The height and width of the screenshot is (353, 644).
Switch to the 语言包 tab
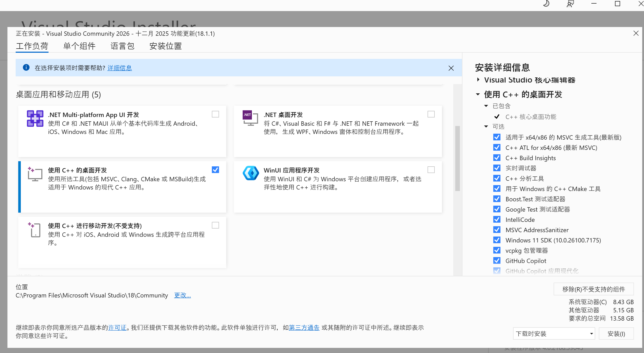point(122,46)
